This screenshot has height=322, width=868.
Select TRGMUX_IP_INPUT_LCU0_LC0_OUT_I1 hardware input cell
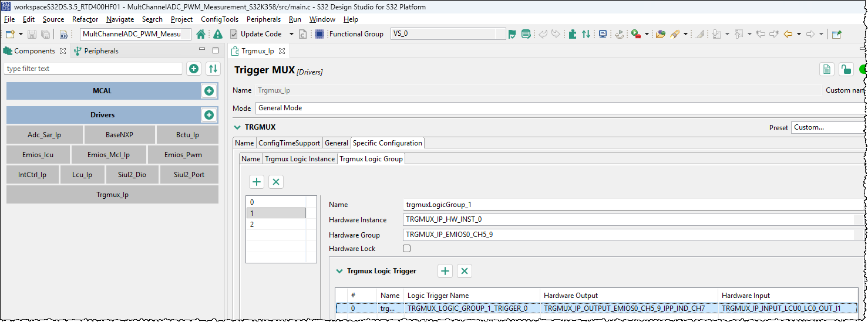point(788,309)
